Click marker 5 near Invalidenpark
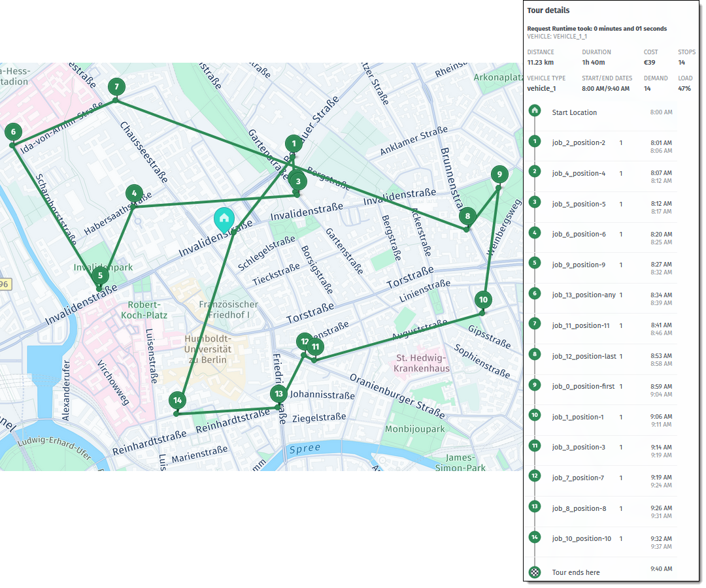The image size is (706, 588). [99, 276]
